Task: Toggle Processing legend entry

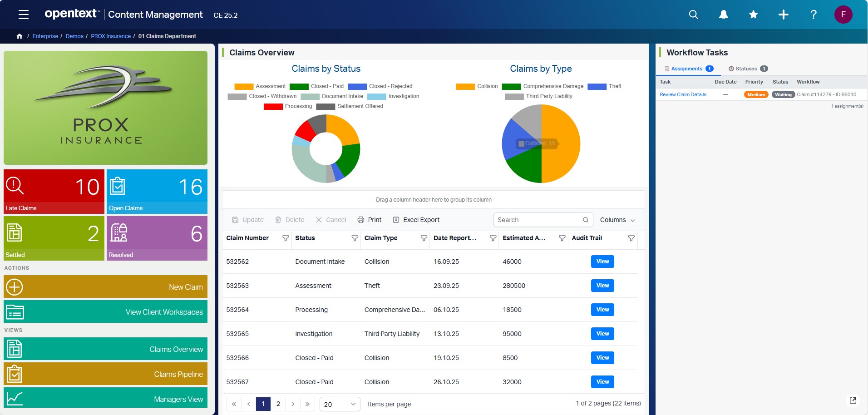Action: tap(288, 106)
